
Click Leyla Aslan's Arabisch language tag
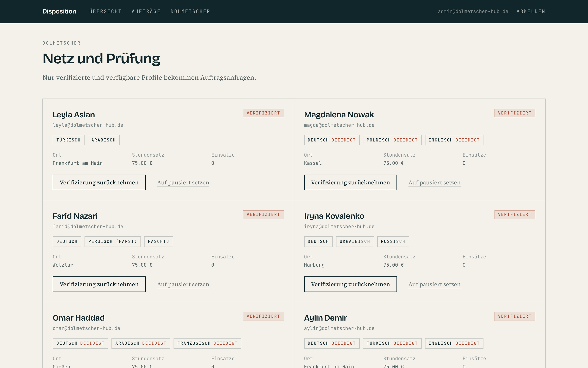point(104,140)
